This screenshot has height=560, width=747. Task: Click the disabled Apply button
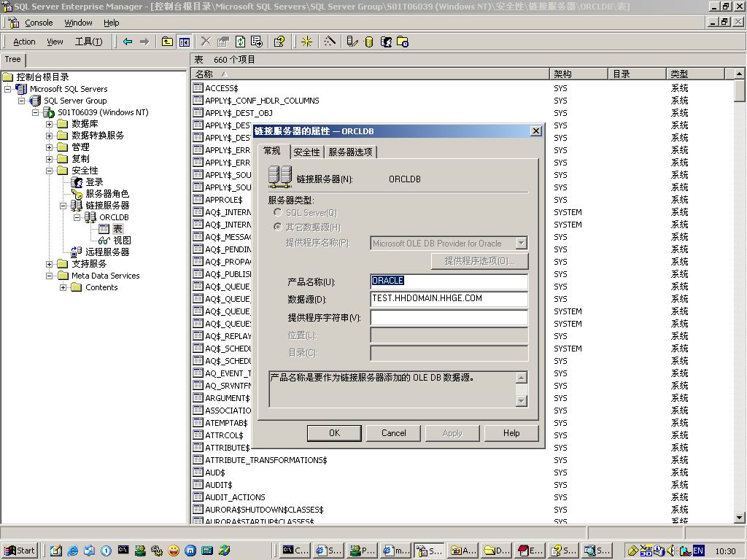452,433
